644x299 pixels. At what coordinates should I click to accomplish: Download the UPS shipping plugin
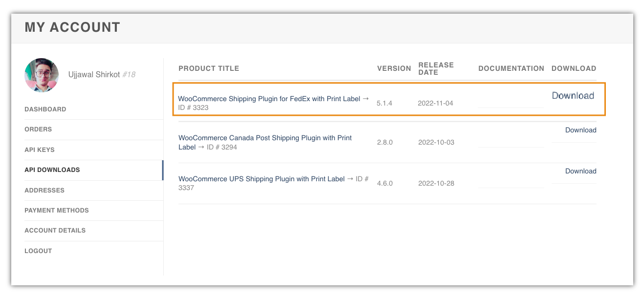point(580,171)
